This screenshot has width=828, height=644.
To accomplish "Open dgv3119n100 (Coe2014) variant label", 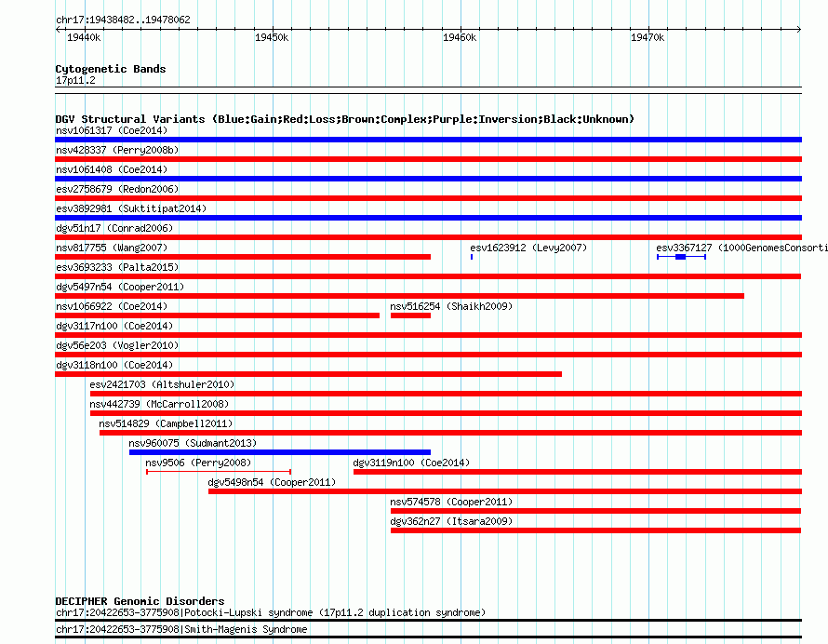I will 411,463.
